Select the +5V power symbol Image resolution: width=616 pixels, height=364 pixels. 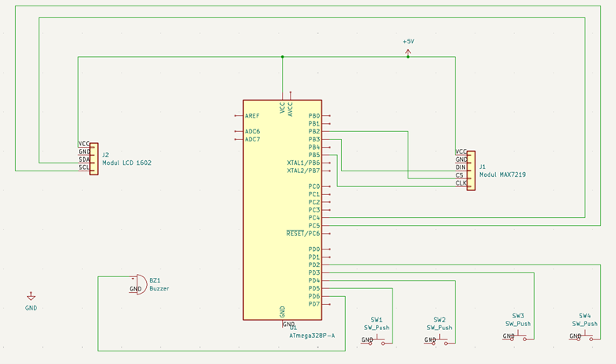[408, 53]
